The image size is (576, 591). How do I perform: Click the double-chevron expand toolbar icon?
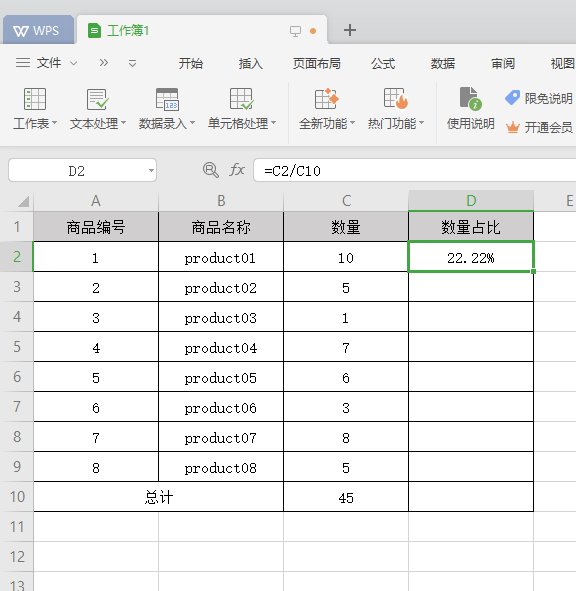pos(104,63)
